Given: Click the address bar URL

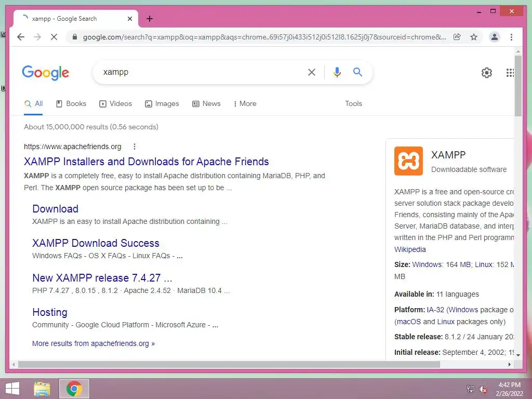Looking at the screenshot, I should click(264, 37).
